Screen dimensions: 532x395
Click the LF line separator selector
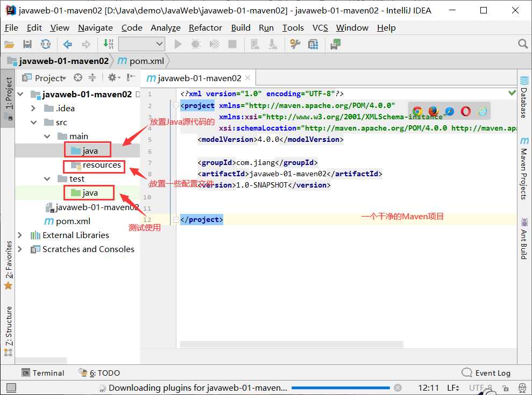tap(453, 388)
